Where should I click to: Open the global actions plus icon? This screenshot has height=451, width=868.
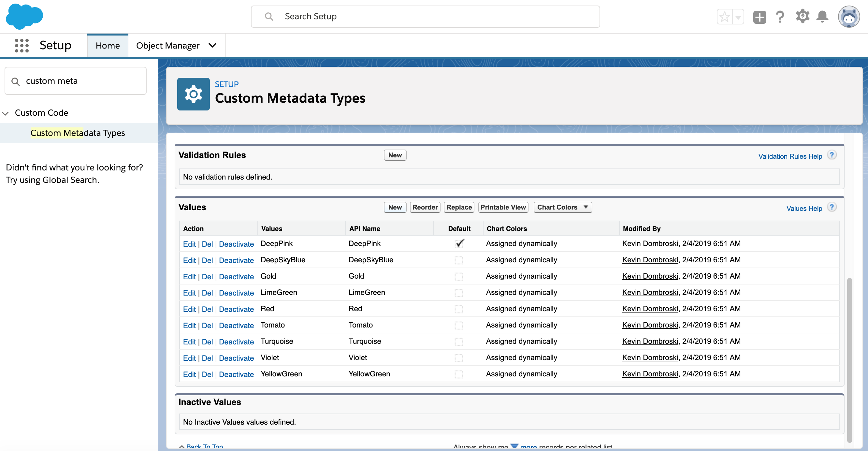coord(759,17)
